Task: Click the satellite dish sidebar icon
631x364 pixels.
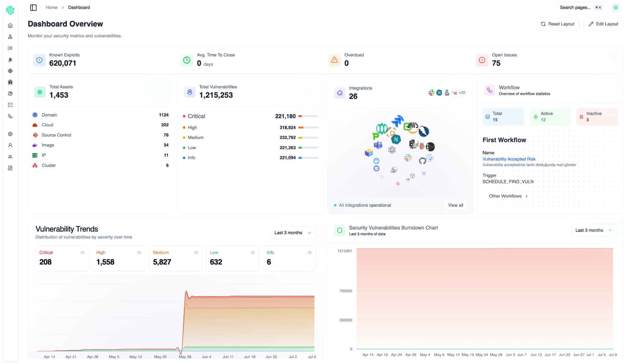Action: click(x=10, y=59)
